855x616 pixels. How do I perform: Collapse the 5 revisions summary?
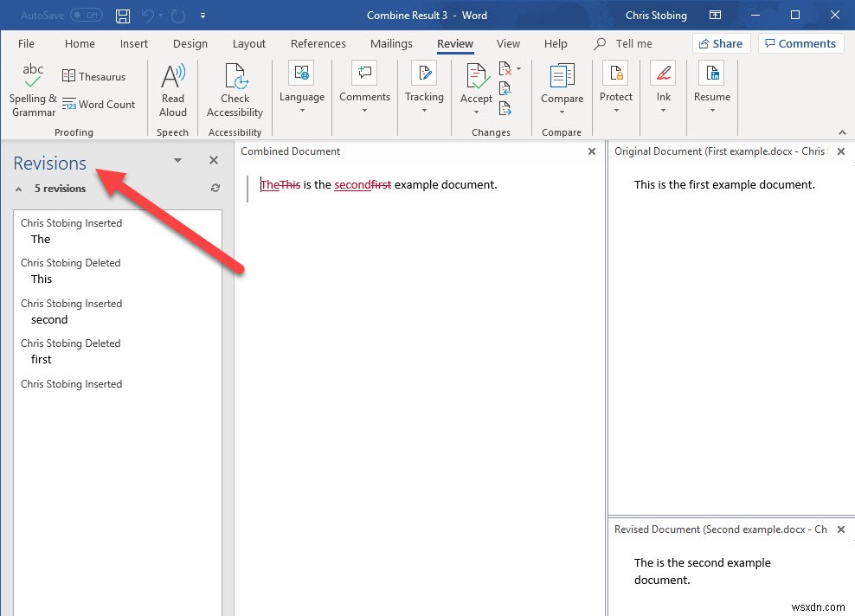tap(19, 188)
